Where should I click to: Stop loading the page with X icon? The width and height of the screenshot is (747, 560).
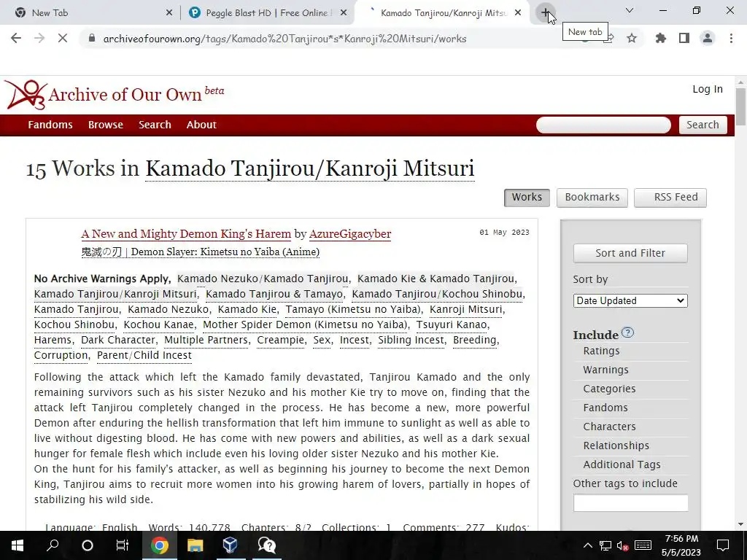tap(63, 38)
